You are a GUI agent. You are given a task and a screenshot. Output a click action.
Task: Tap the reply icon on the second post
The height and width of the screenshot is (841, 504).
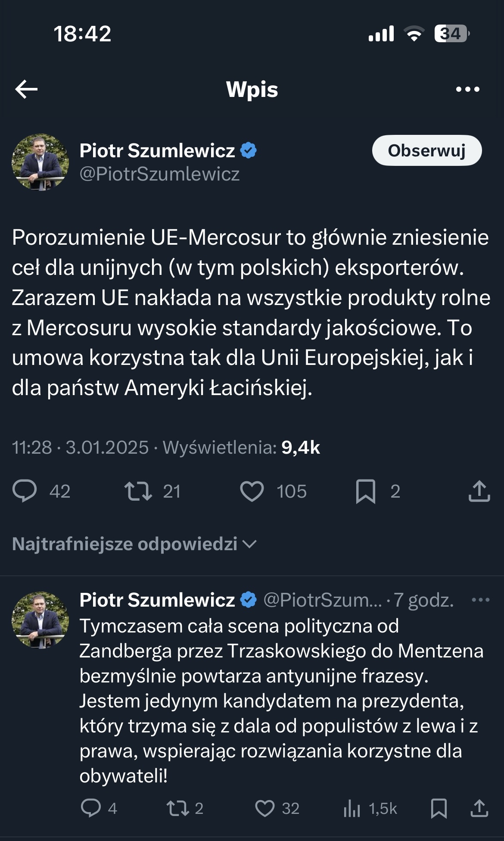click(x=91, y=808)
